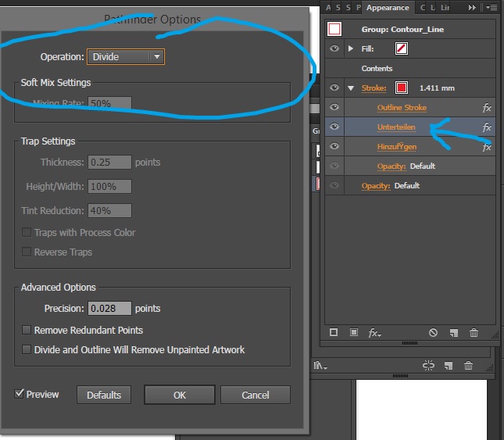The image size is (504, 440).
Task: Click the Defaults button
Action: tap(104, 395)
